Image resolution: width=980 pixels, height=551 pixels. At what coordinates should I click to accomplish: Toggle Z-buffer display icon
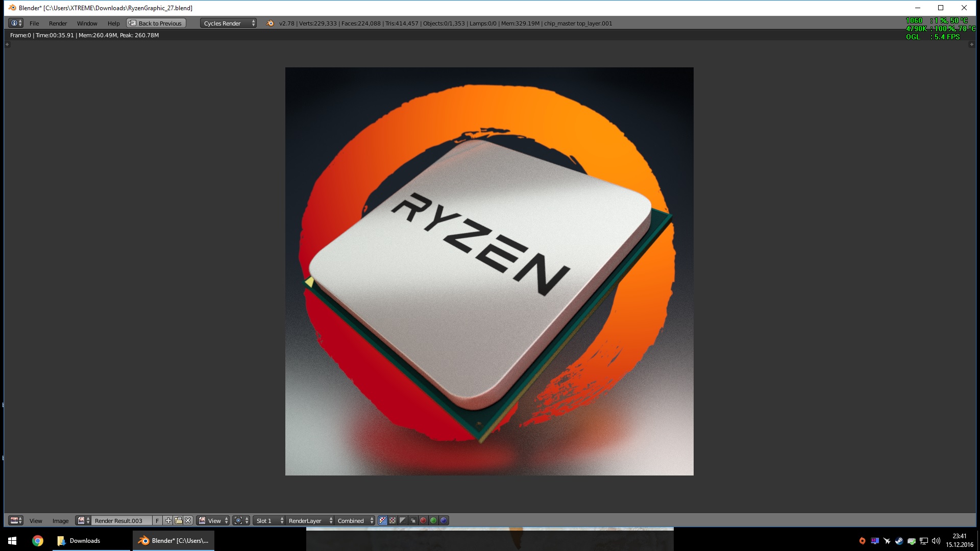click(413, 520)
